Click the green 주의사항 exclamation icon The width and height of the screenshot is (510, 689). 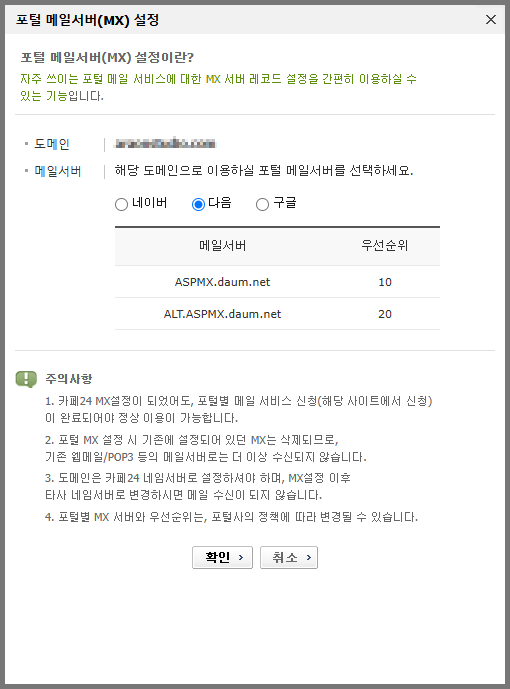(x=26, y=379)
